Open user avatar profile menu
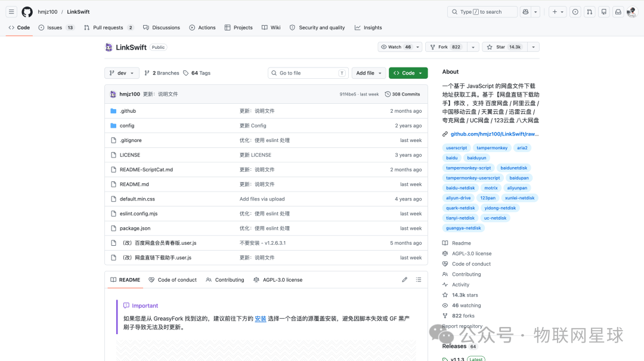Image resolution: width=644 pixels, height=361 pixels. point(631,12)
